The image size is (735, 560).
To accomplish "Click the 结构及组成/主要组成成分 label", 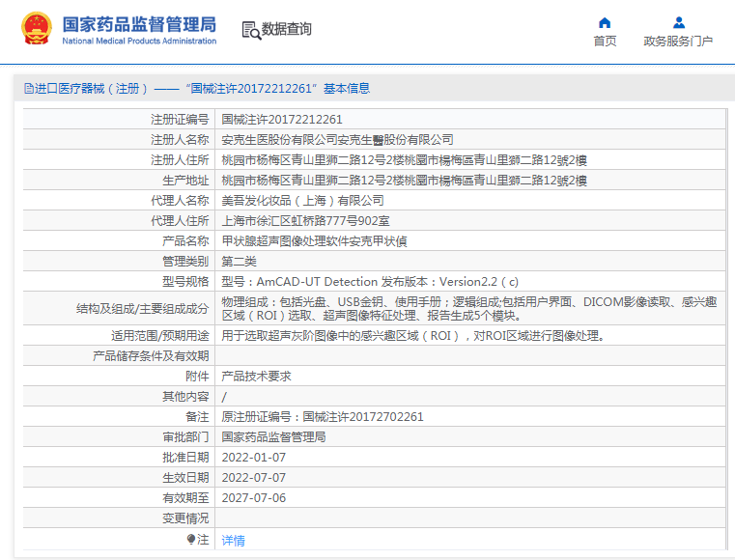I will (143, 308).
